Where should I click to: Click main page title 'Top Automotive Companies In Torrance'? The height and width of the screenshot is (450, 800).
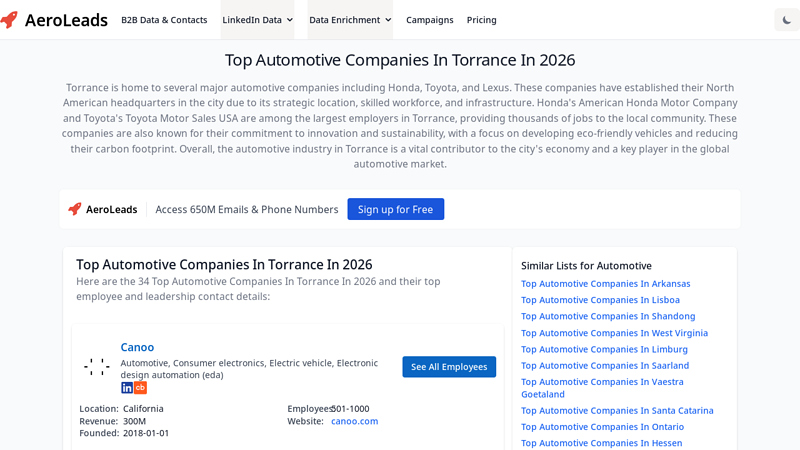[x=400, y=60]
